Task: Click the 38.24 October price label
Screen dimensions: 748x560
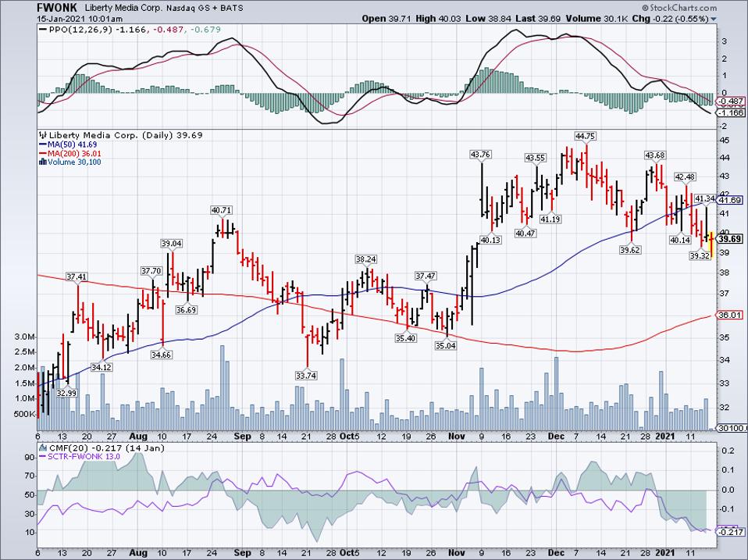Action: click(x=366, y=259)
